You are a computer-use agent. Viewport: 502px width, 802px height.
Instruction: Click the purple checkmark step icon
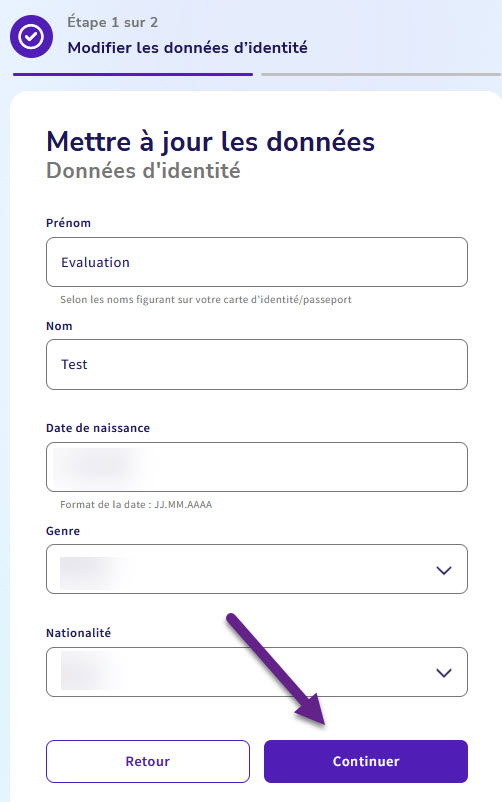pyautogui.click(x=31, y=36)
